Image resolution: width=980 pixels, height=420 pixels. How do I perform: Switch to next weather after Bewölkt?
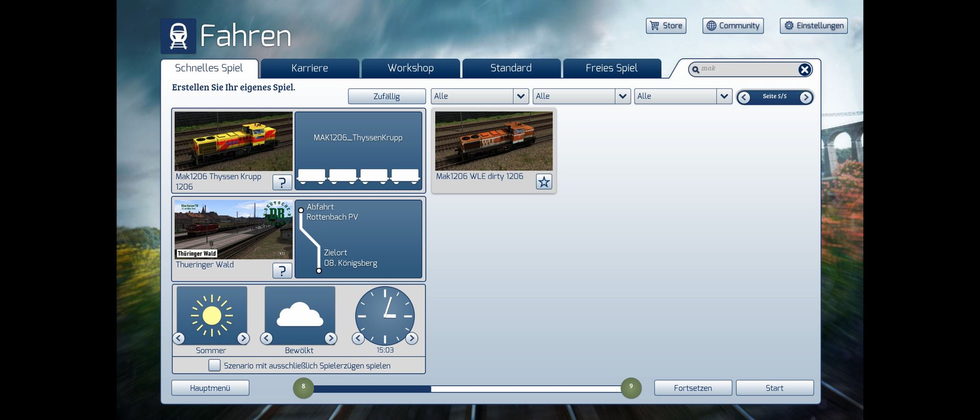click(x=331, y=338)
